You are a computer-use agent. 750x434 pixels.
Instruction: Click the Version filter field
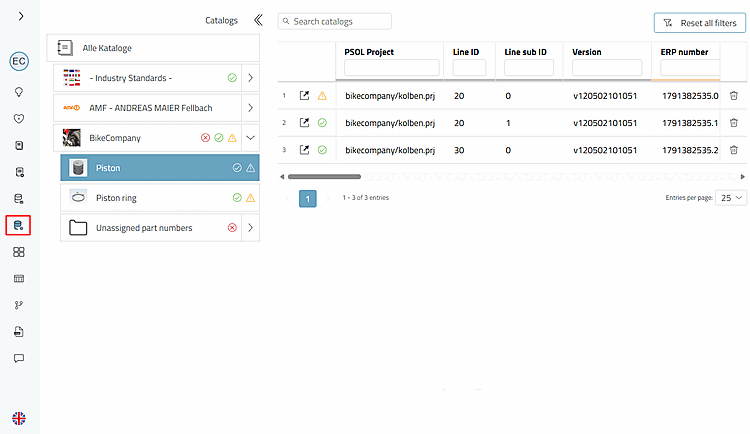pos(607,67)
